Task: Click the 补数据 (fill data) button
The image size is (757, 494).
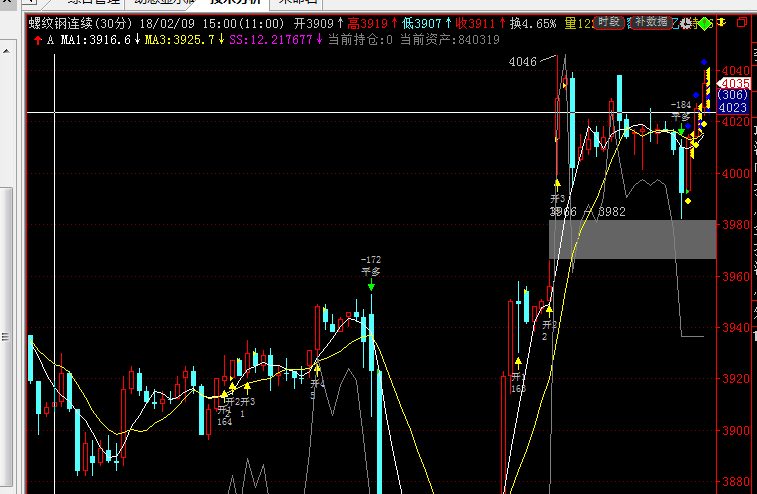Action: (x=651, y=22)
